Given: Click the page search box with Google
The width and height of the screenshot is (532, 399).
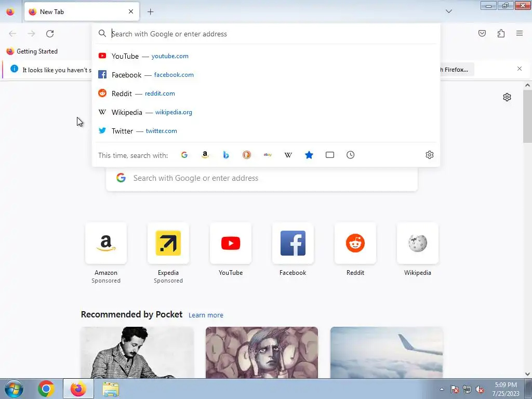Looking at the screenshot, I should (x=262, y=179).
